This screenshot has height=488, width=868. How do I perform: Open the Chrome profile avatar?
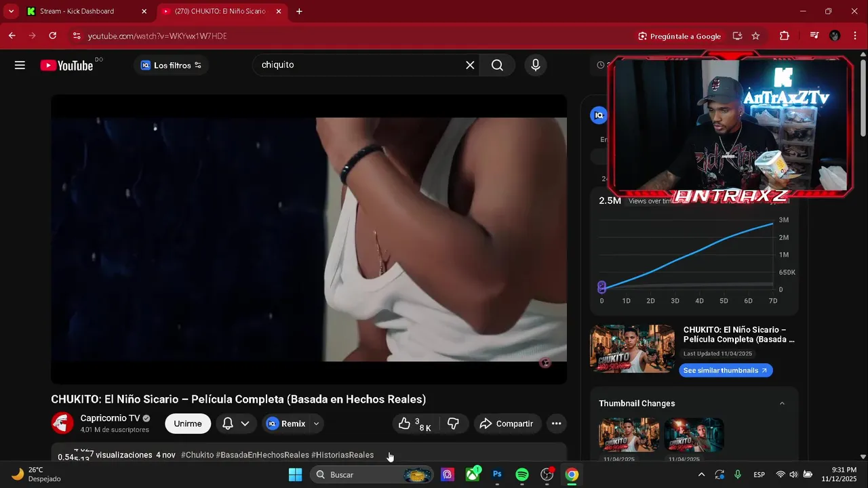click(x=835, y=36)
